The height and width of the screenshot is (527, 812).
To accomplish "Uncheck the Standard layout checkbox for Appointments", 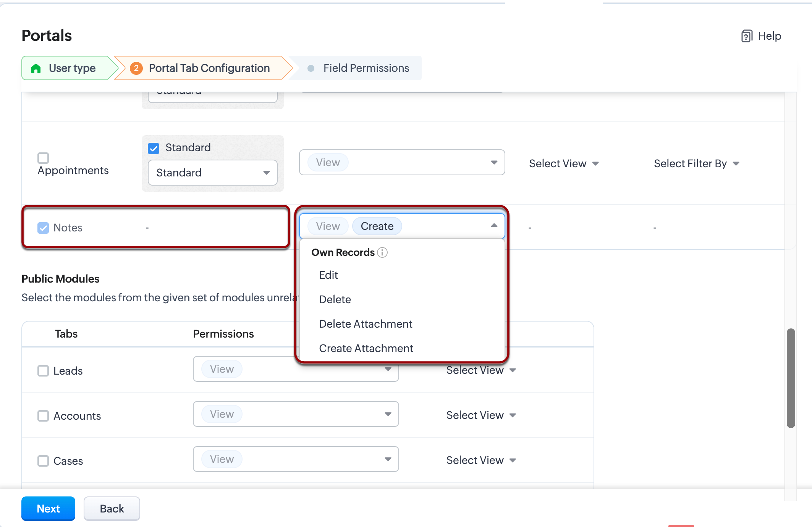I will tap(154, 148).
